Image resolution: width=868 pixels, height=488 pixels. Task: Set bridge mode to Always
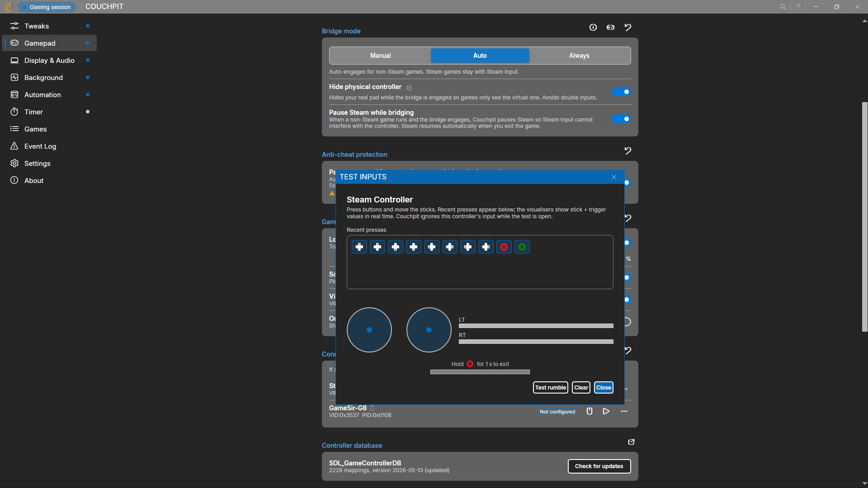coord(579,56)
